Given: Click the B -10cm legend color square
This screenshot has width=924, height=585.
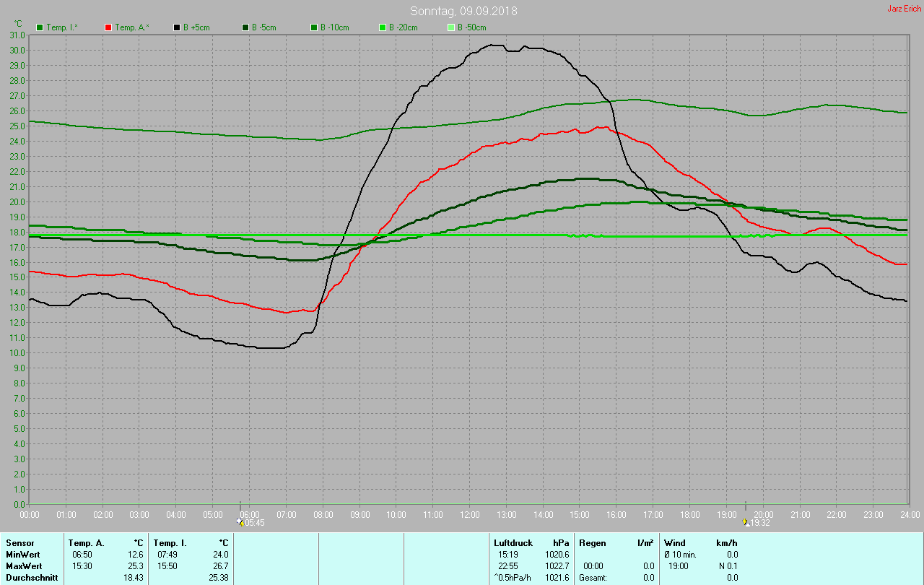Looking at the screenshot, I should (314, 27).
